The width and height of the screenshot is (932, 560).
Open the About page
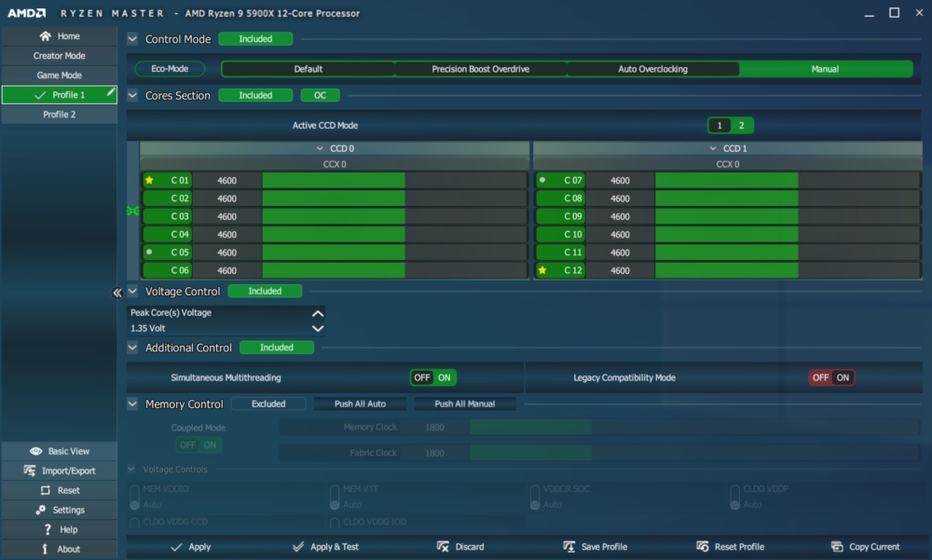[59, 550]
